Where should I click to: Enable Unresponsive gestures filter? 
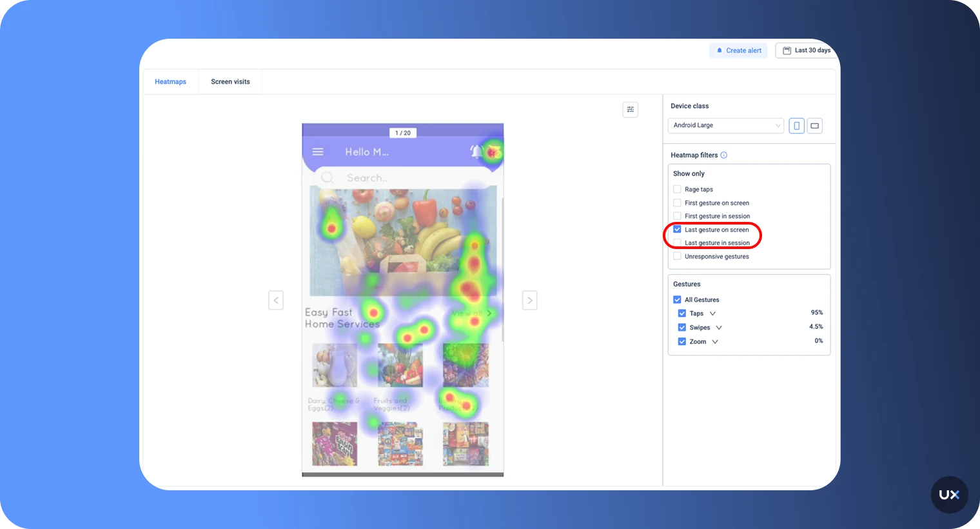677,256
